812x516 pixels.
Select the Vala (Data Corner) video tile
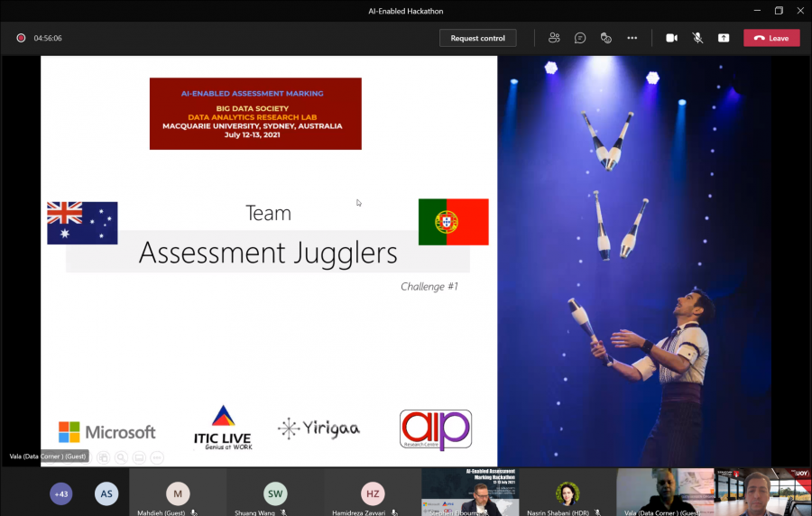665,493
